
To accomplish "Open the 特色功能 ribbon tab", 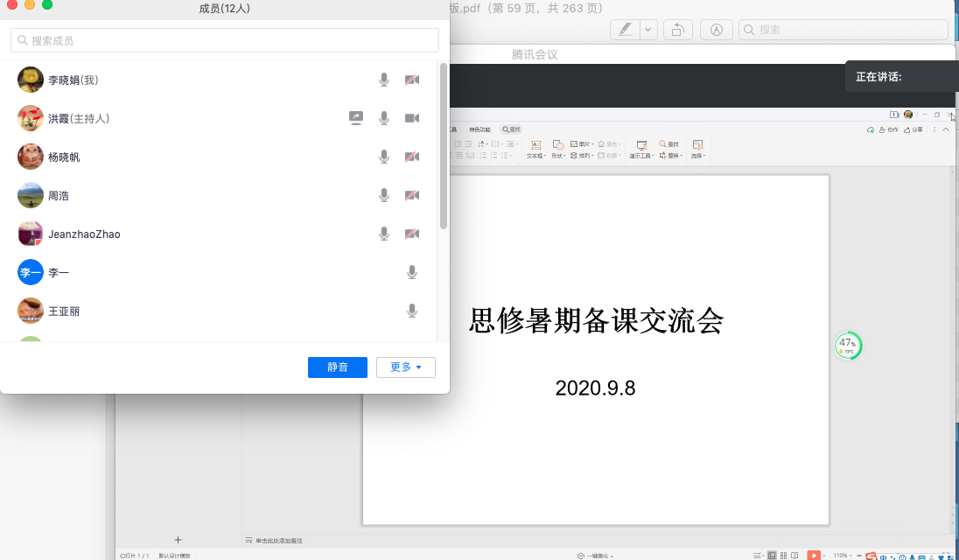I will click(x=480, y=129).
